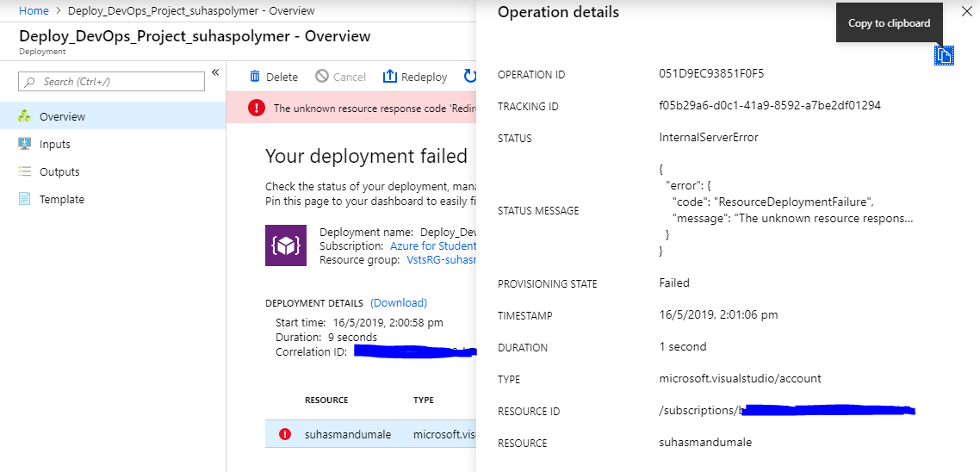Click the red error icon in banner
980x472 pixels.
click(257, 108)
